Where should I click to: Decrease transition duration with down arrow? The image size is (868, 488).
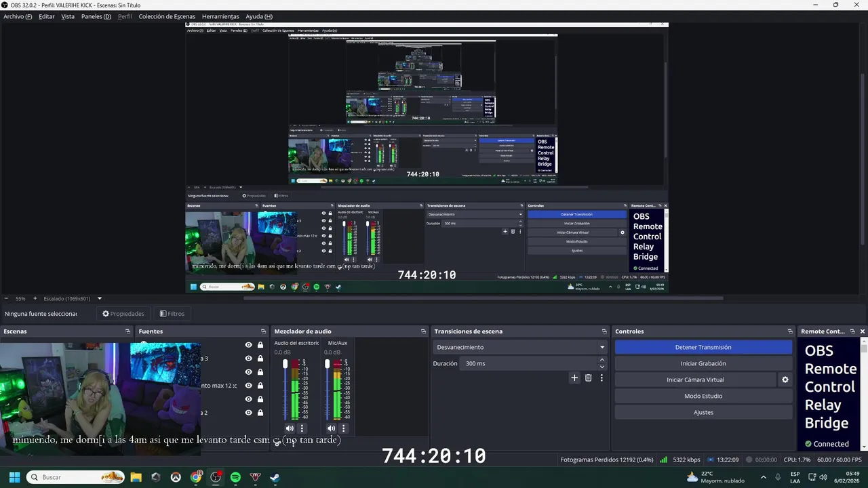601,367
